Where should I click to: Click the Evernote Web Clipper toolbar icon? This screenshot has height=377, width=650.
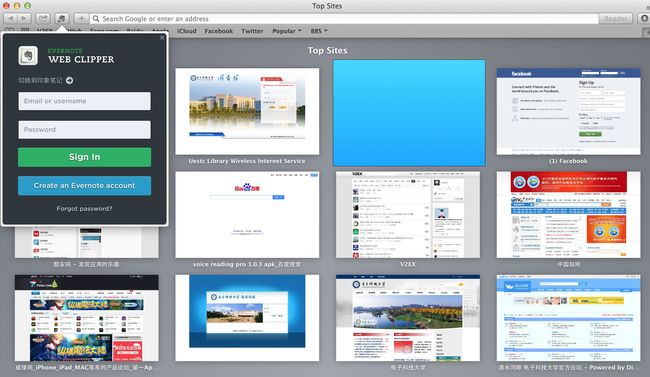(x=62, y=19)
